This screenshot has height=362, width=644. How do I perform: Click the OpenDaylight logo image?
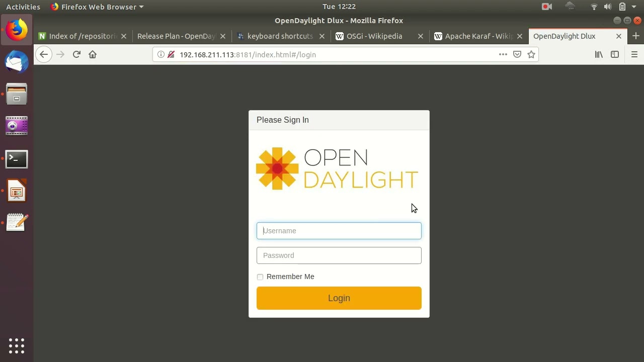tap(337, 168)
